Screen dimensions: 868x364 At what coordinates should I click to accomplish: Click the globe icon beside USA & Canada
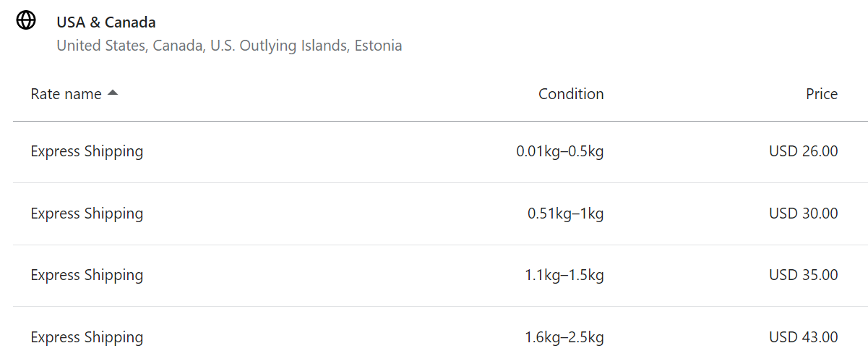click(26, 21)
